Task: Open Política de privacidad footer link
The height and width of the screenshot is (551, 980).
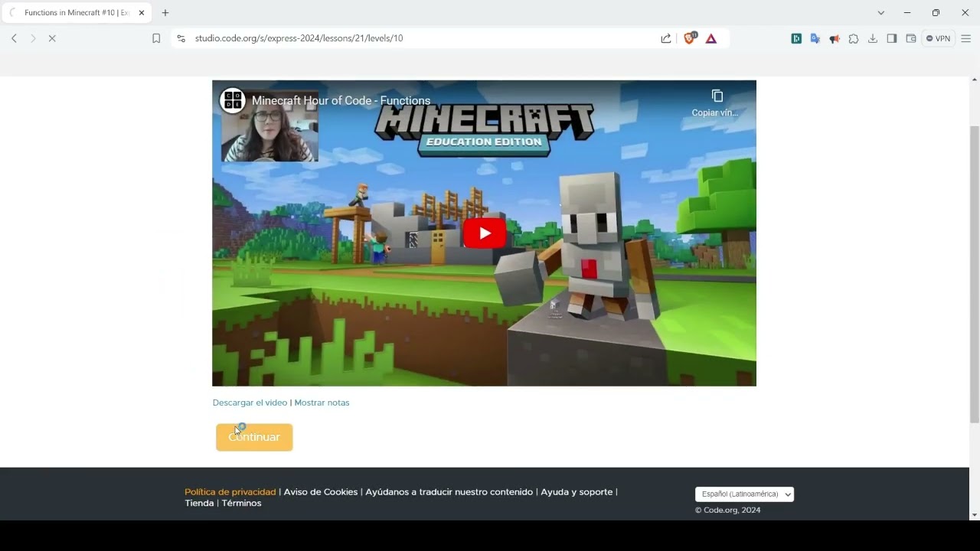Action: 230,492
